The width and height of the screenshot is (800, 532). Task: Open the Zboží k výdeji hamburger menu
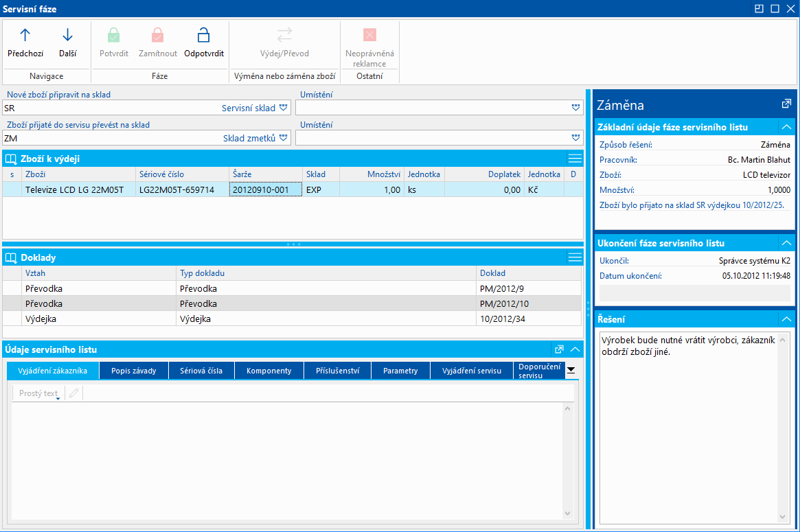click(x=575, y=159)
